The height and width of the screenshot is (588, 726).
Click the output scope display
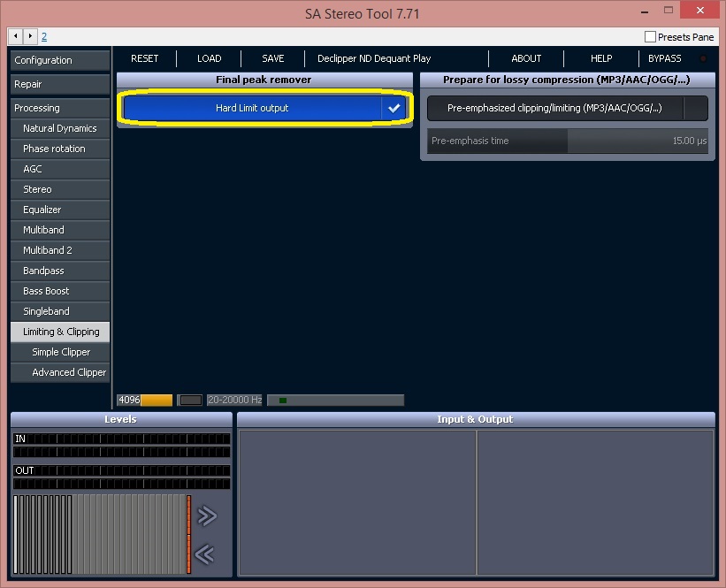click(595, 503)
